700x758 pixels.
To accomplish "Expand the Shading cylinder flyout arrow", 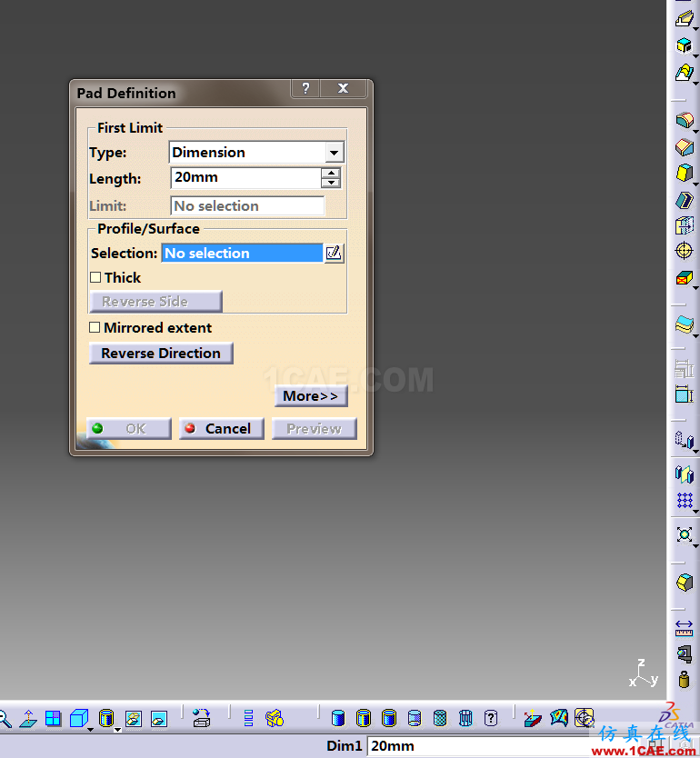I will tap(117, 730).
